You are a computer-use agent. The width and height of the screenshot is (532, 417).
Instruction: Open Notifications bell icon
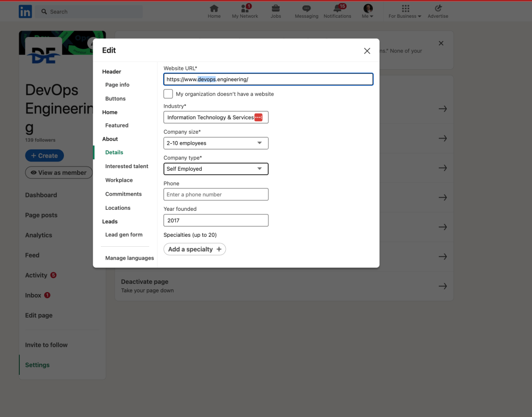(338, 11)
